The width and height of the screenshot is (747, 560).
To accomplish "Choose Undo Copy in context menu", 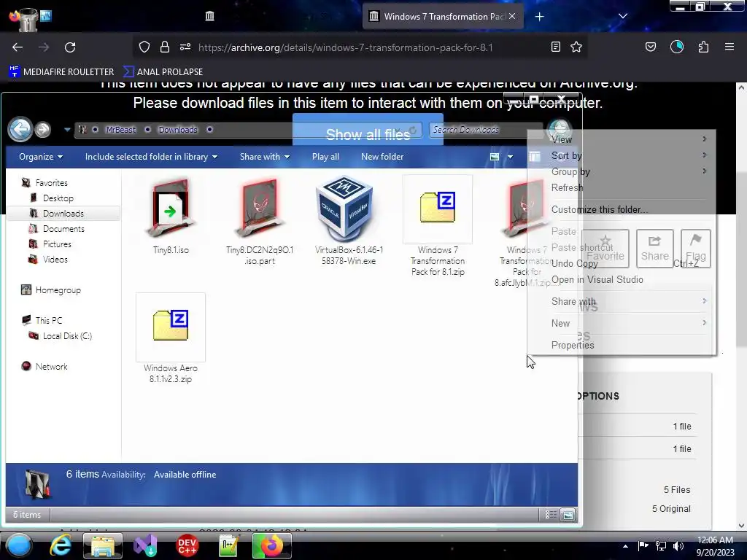I will [621, 263].
